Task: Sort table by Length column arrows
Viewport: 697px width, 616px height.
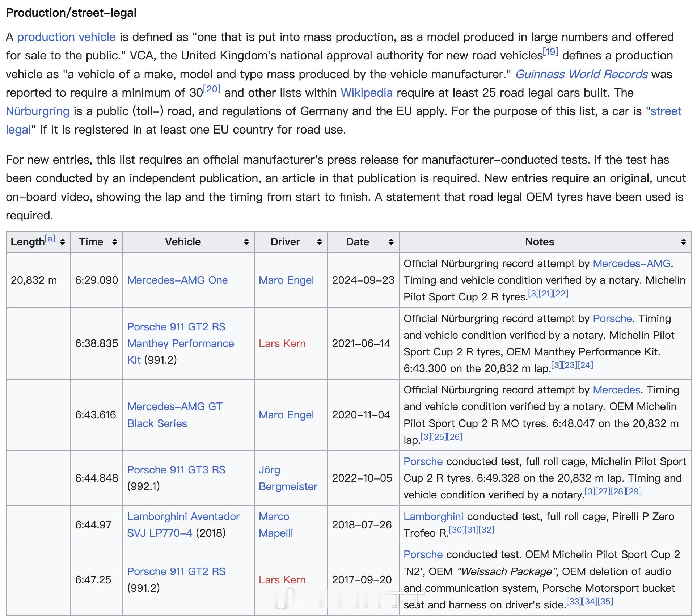Action: point(63,242)
